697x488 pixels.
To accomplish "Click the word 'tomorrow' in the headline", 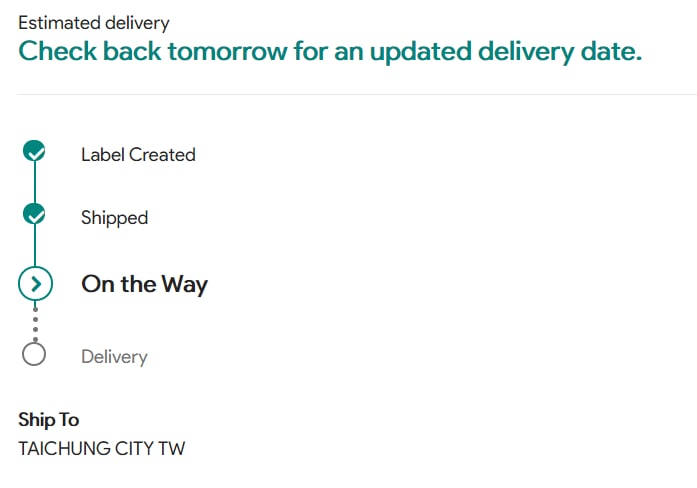I will click(228, 51).
